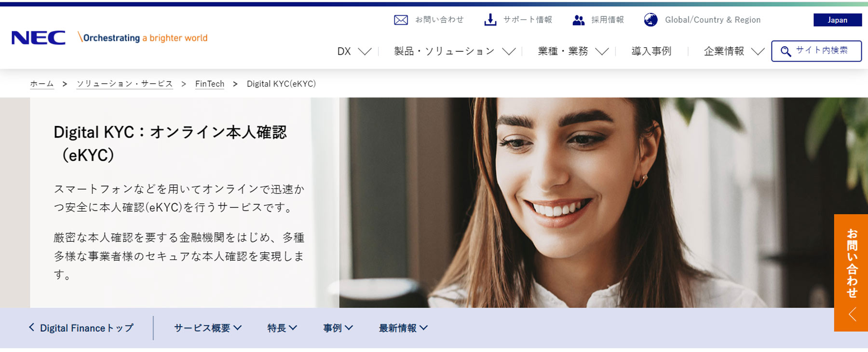Expand the chevron next to DX
The height and width of the screenshot is (352, 868).
tap(365, 51)
